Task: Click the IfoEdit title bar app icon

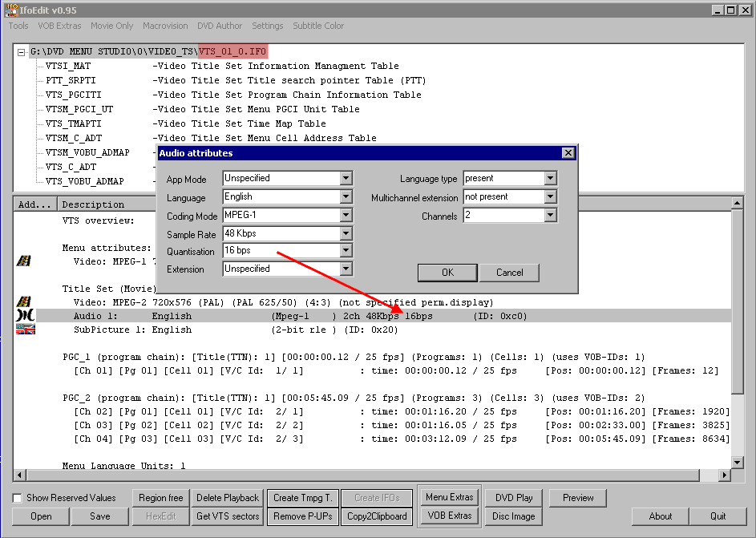Action: click(11, 10)
